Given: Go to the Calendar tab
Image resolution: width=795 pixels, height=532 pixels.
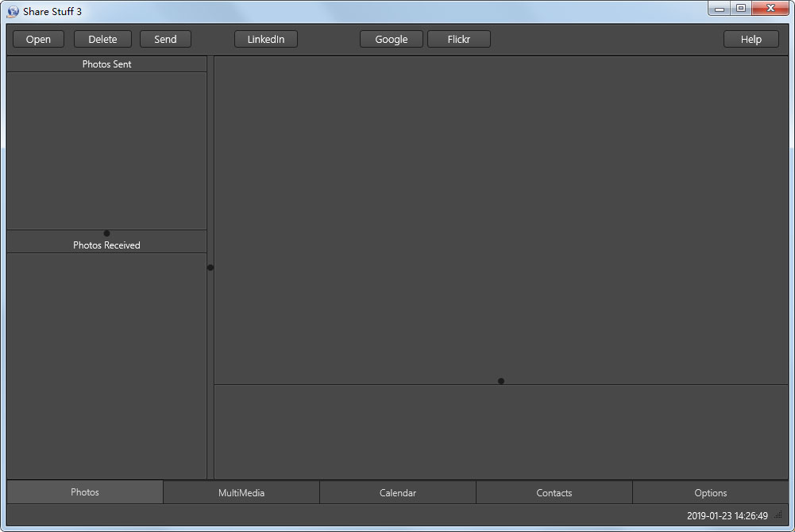Looking at the screenshot, I should click(x=398, y=493).
